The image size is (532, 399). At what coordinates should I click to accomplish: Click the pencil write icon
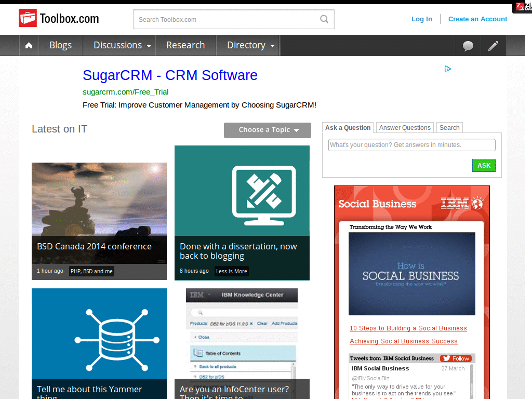(494, 46)
